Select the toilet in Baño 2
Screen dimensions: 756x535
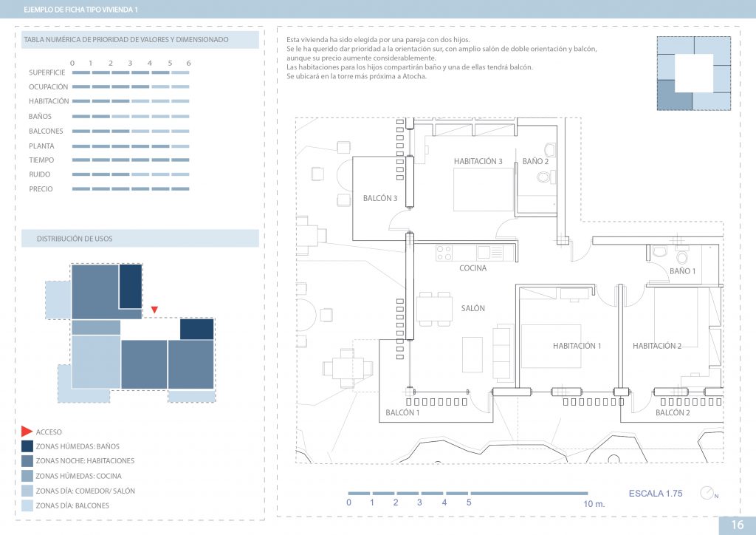point(544,177)
